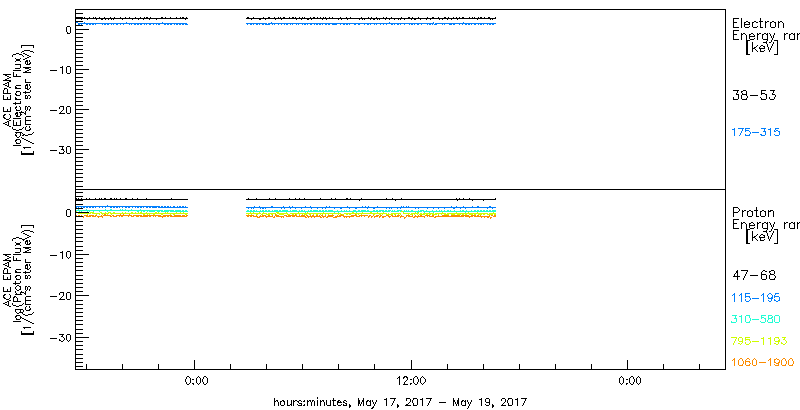800x410 pixels.
Task: Click the -30 tick label on proton panel
Action: pos(60,338)
